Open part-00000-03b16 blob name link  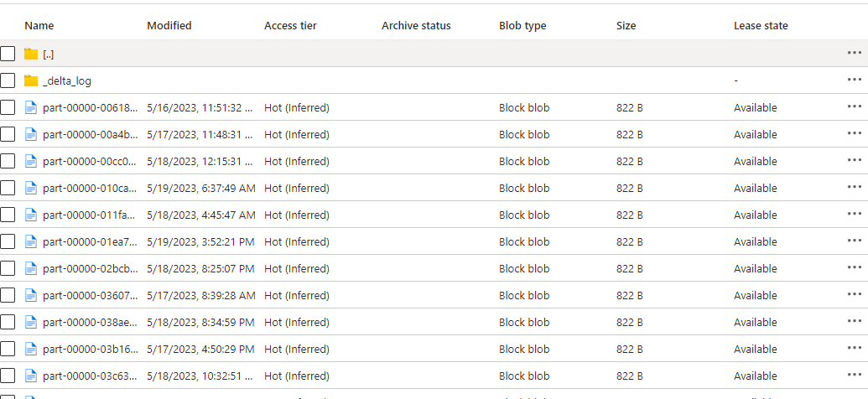point(90,349)
